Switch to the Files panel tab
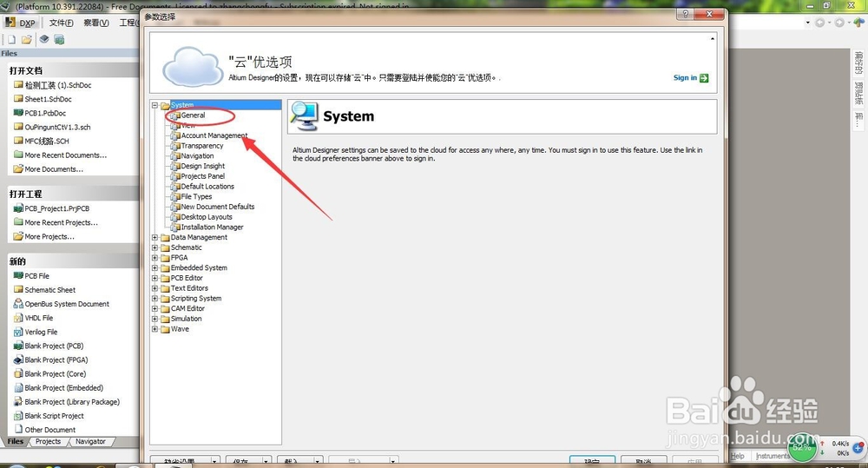The image size is (868, 468). point(16,441)
